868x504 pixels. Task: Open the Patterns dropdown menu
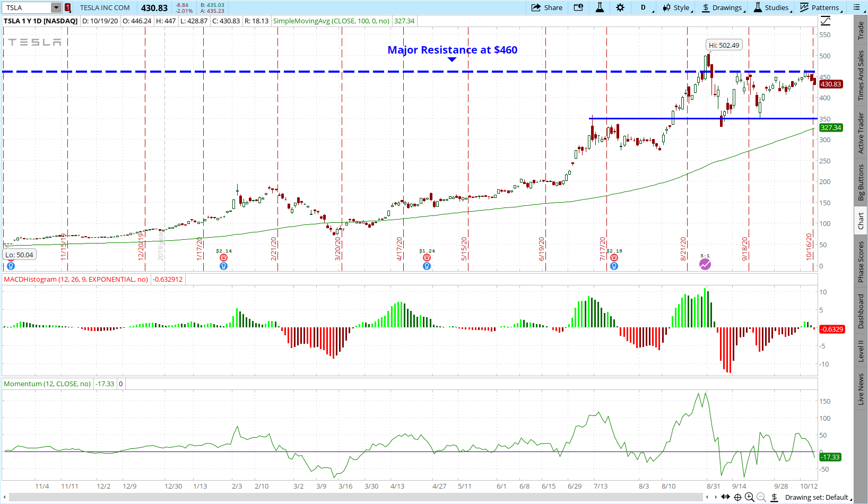[820, 7]
